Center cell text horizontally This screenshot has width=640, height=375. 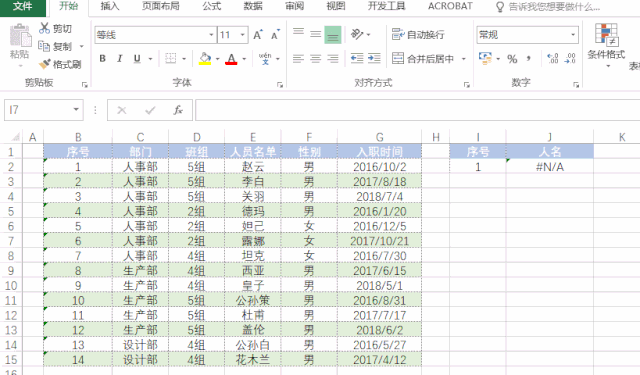coord(316,59)
